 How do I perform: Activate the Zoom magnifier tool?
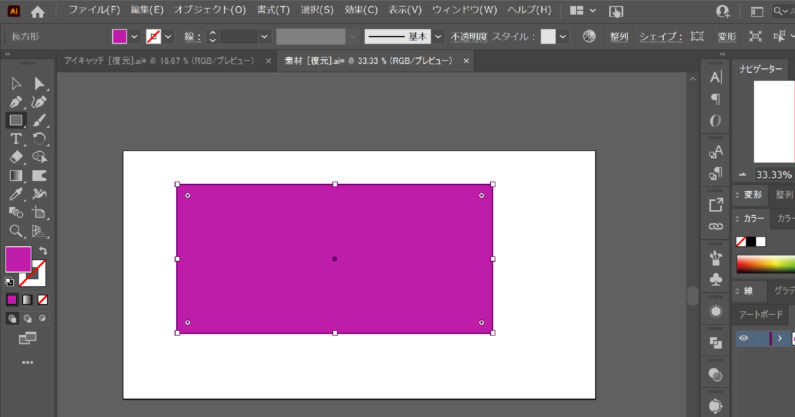pos(16,231)
